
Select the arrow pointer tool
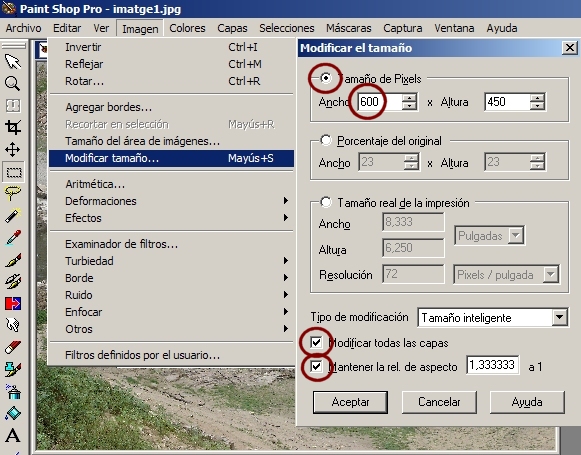click(13, 62)
